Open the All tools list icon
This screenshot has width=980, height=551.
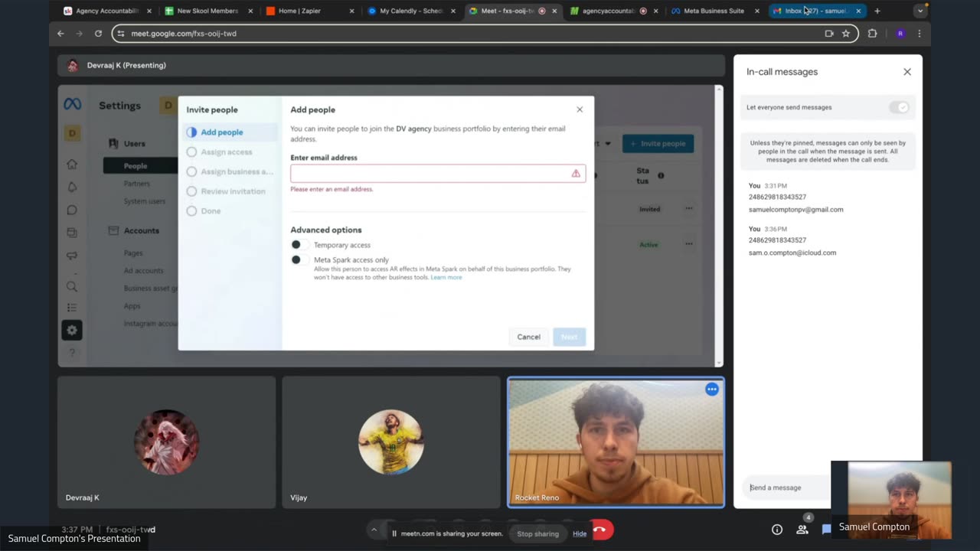pyautogui.click(x=72, y=308)
